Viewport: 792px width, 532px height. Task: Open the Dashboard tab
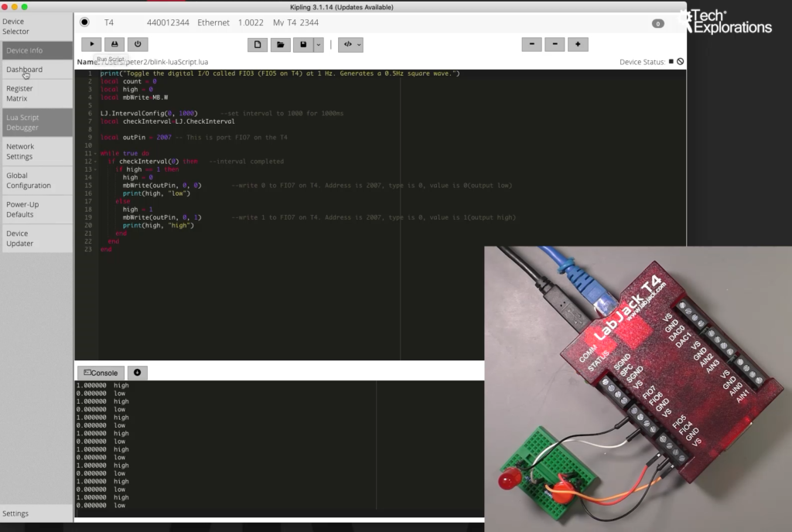point(37,70)
